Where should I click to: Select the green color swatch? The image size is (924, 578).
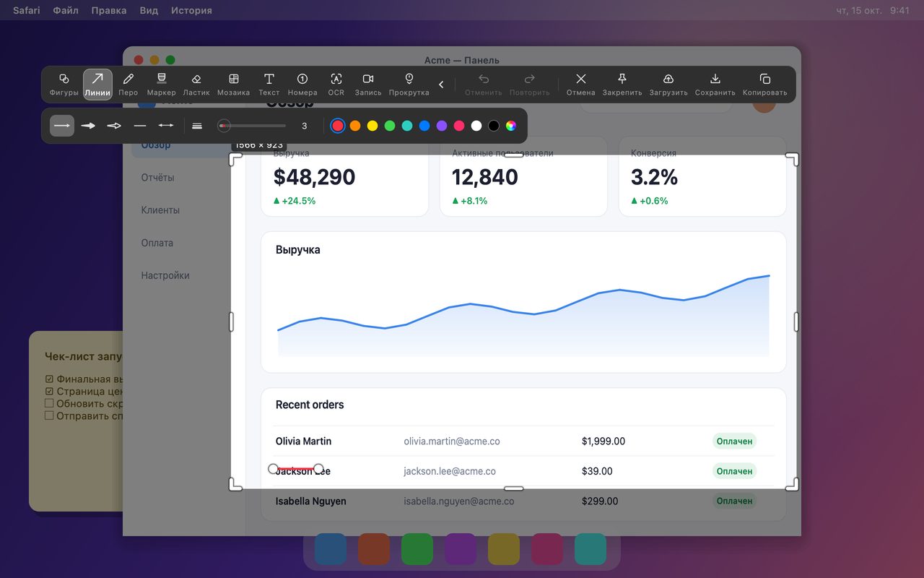(x=390, y=126)
